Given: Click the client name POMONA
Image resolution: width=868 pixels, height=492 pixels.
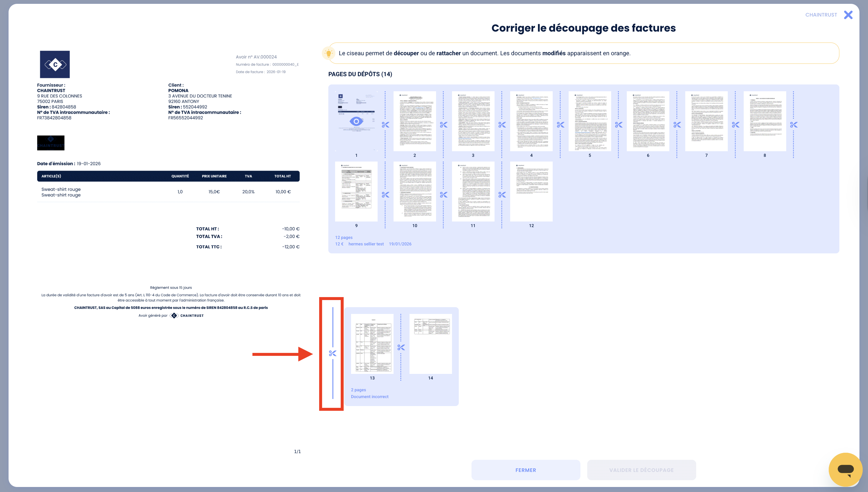Looking at the screenshot, I should [178, 91].
